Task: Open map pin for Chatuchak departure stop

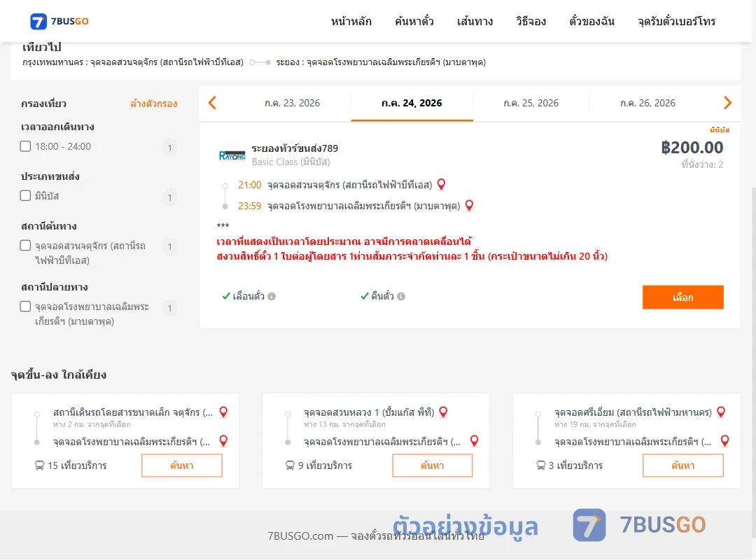Action: point(441,184)
